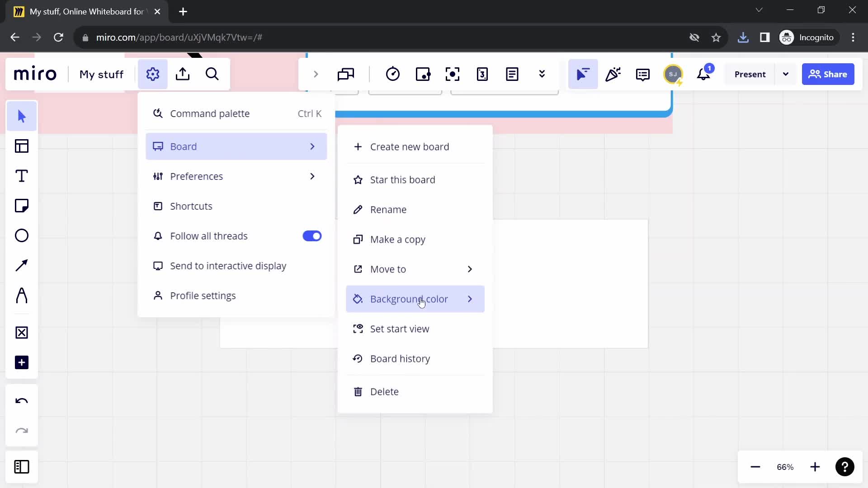Open the notes panel icon
This screenshot has height=488, width=868.
pyautogui.click(x=512, y=74)
